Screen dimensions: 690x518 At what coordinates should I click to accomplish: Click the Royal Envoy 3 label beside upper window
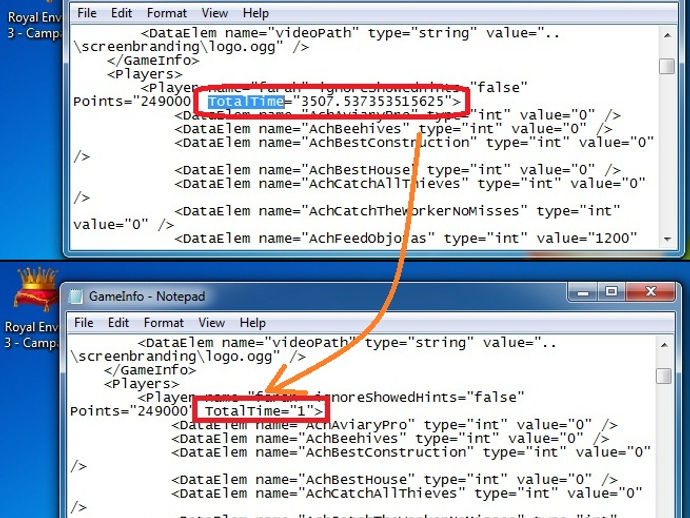pos(33,25)
